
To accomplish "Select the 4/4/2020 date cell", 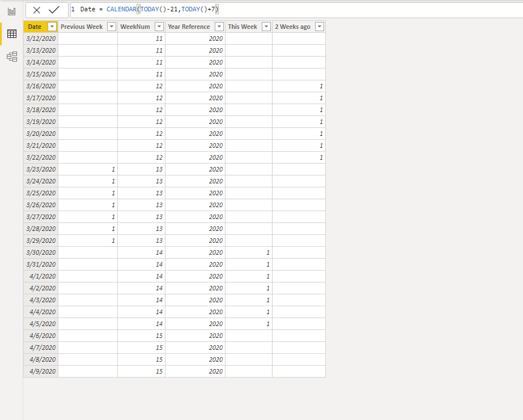I will tap(41, 312).
